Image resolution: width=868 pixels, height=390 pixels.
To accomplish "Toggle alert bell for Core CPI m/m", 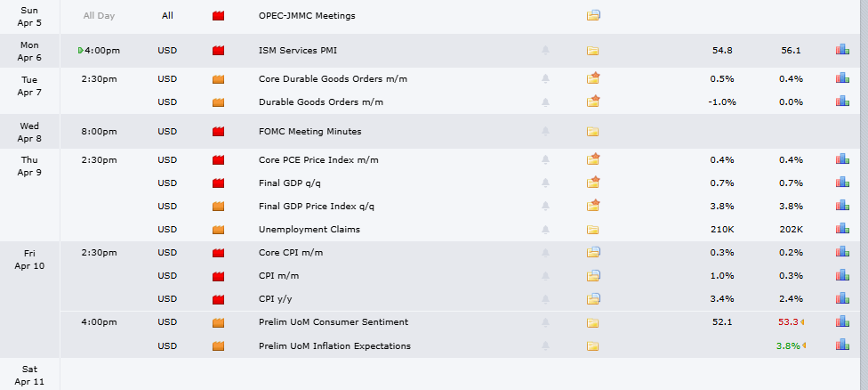I will click(x=545, y=252).
